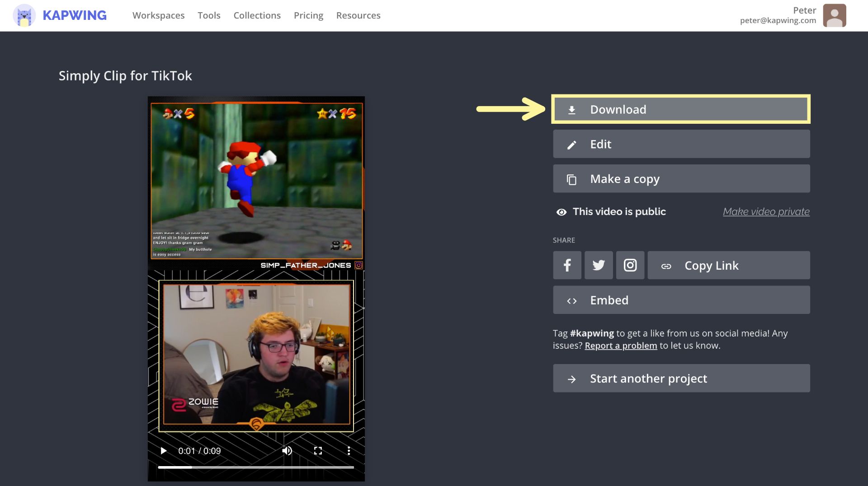Click the Report a problem link
This screenshot has height=486, width=868.
click(621, 346)
